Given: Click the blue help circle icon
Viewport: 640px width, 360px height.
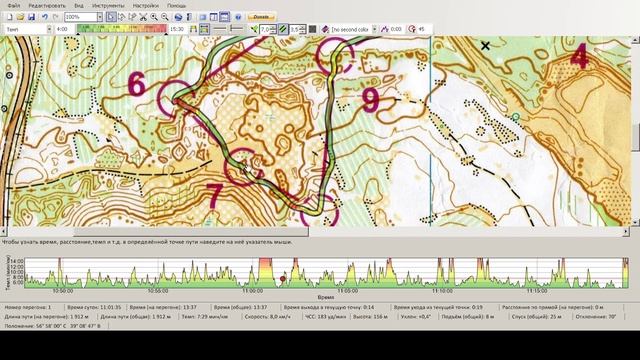Looking at the screenshot, I should coord(238,17).
